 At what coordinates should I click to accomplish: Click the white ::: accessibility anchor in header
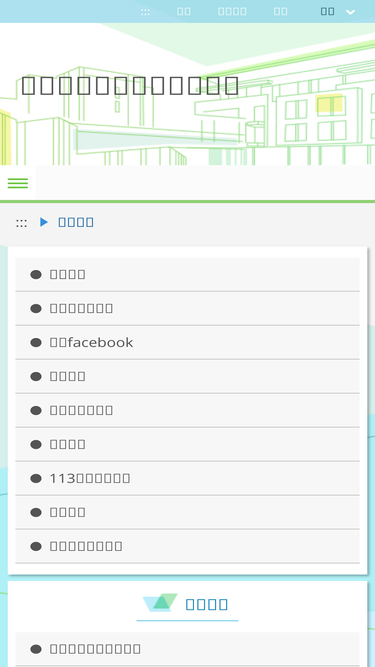coord(145,12)
